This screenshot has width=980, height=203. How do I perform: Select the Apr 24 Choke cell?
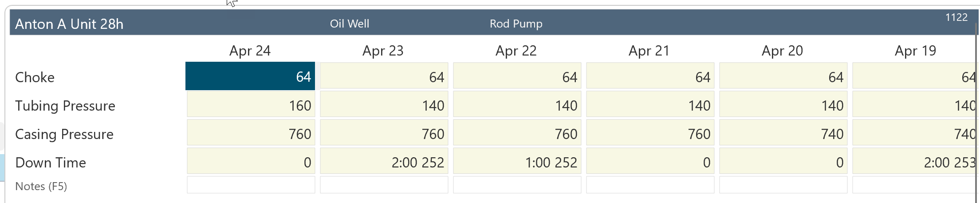pos(250,76)
